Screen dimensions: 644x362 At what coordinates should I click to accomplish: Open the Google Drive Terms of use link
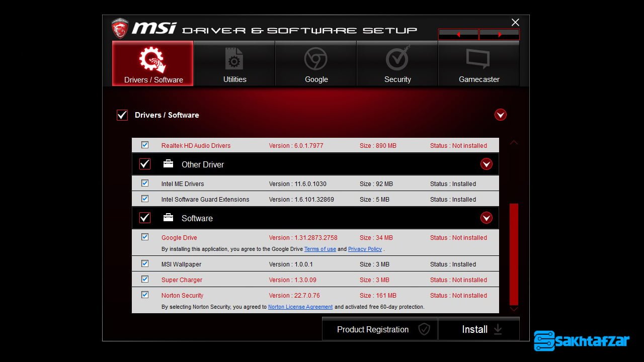pyautogui.click(x=320, y=249)
